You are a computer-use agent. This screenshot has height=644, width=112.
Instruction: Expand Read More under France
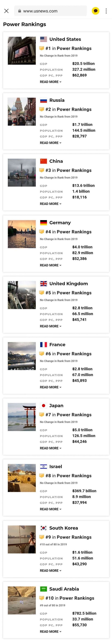click(x=50, y=387)
